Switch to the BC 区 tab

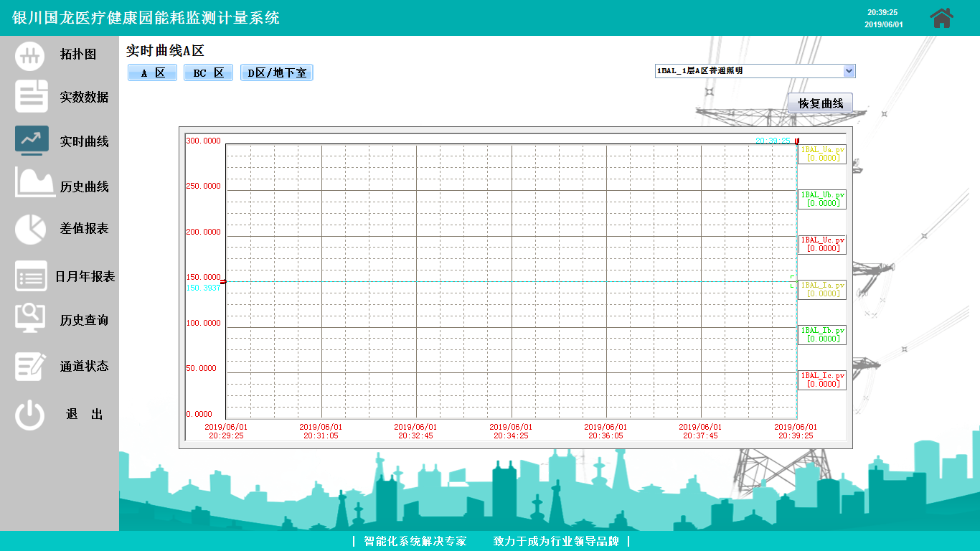(208, 73)
